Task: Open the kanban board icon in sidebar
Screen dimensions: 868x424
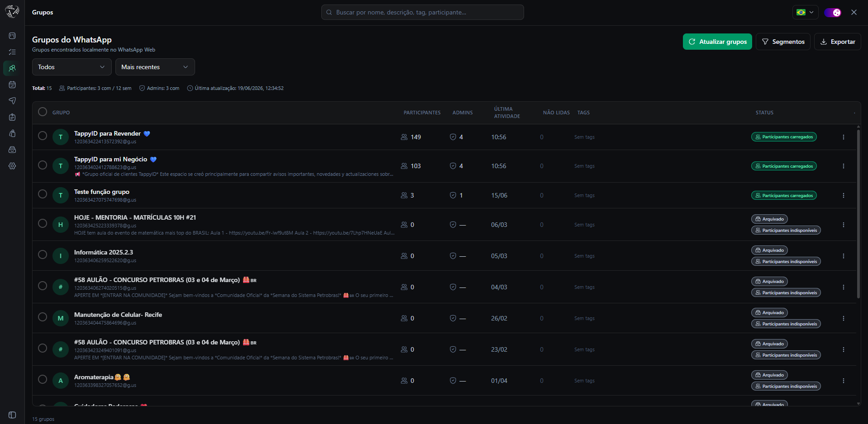Action: 12,36
